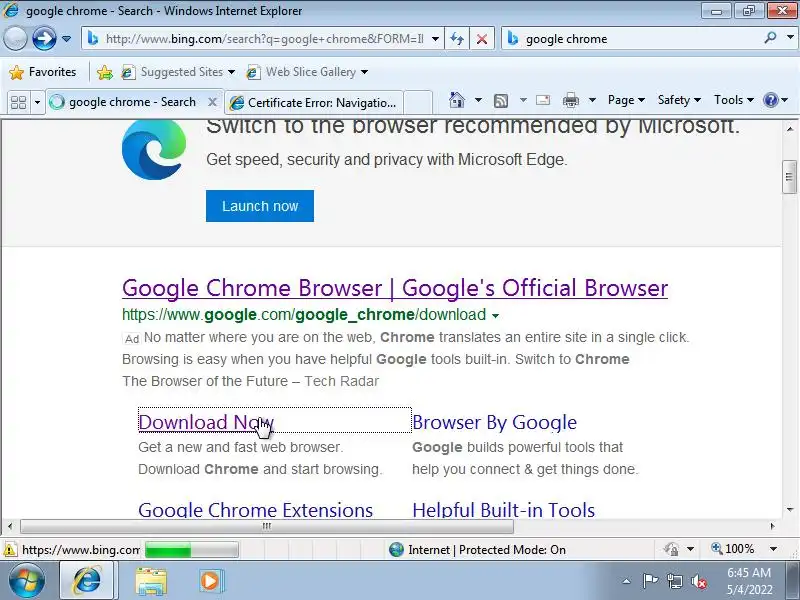The image size is (800, 600).
Task: Click the Refresh page icon
Action: [457, 39]
